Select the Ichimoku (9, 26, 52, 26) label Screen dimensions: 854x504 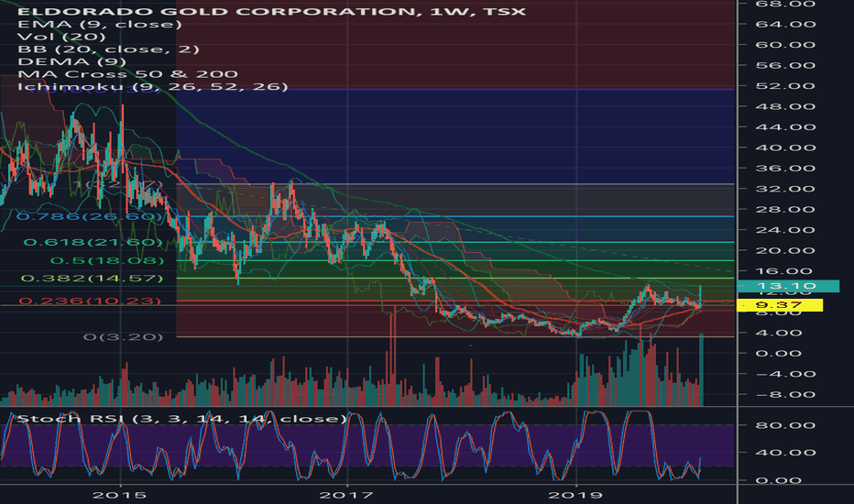pos(152,87)
